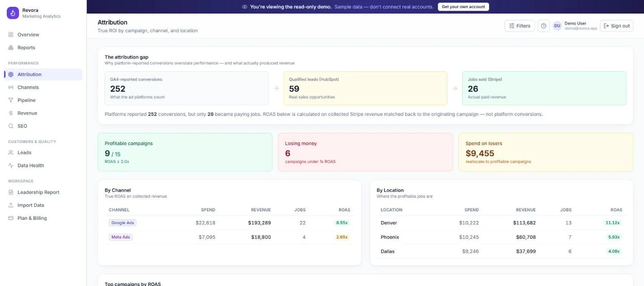The height and width of the screenshot is (286, 644).
Task: Click the ROAS header in By Channel table
Action: (344, 210)
